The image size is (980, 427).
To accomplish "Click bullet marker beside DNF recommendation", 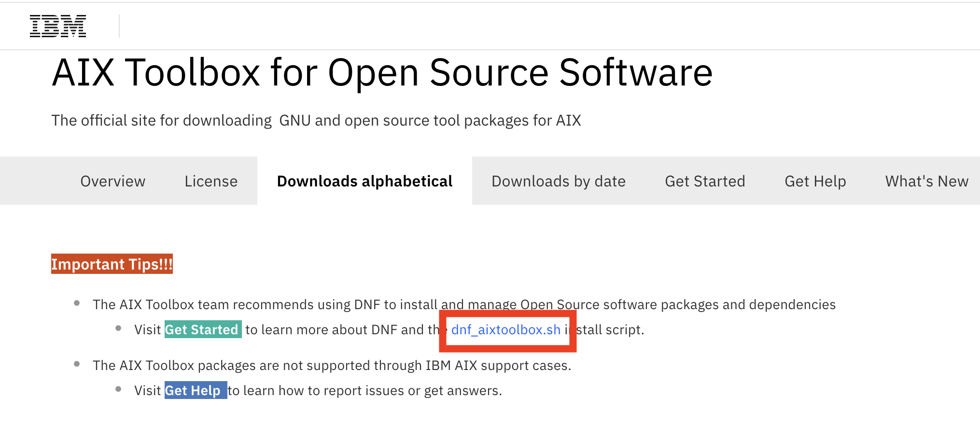I will (77, 303).
